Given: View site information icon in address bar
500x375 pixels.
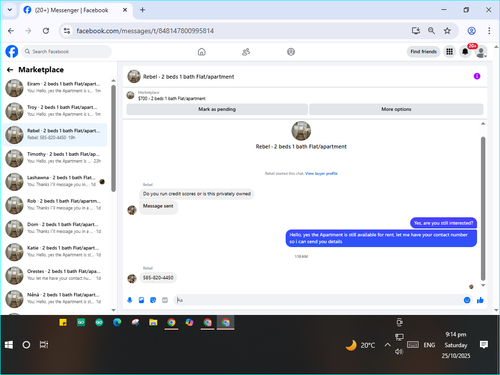Looking at the screenshot, I should click(x=67, y=31).
